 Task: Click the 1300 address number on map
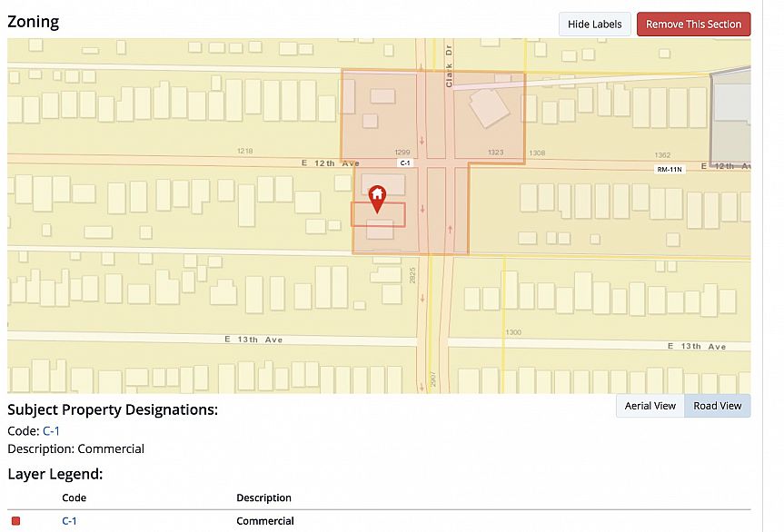point(513,332)
